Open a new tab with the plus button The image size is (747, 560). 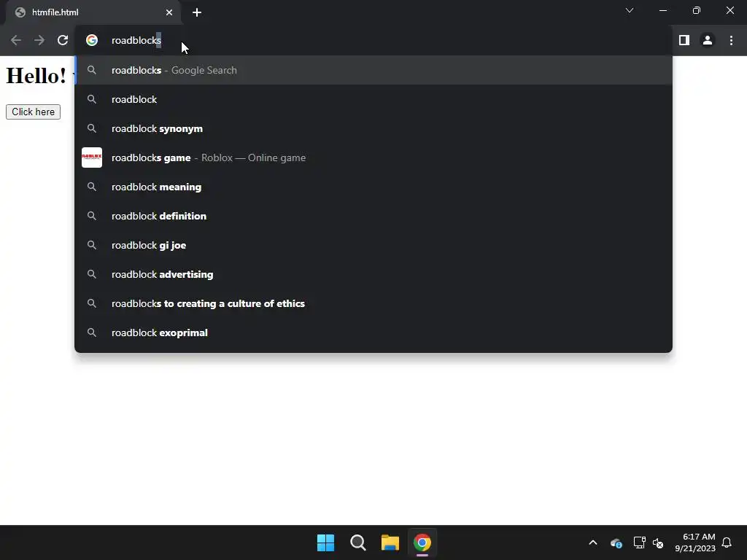point(197,12)
